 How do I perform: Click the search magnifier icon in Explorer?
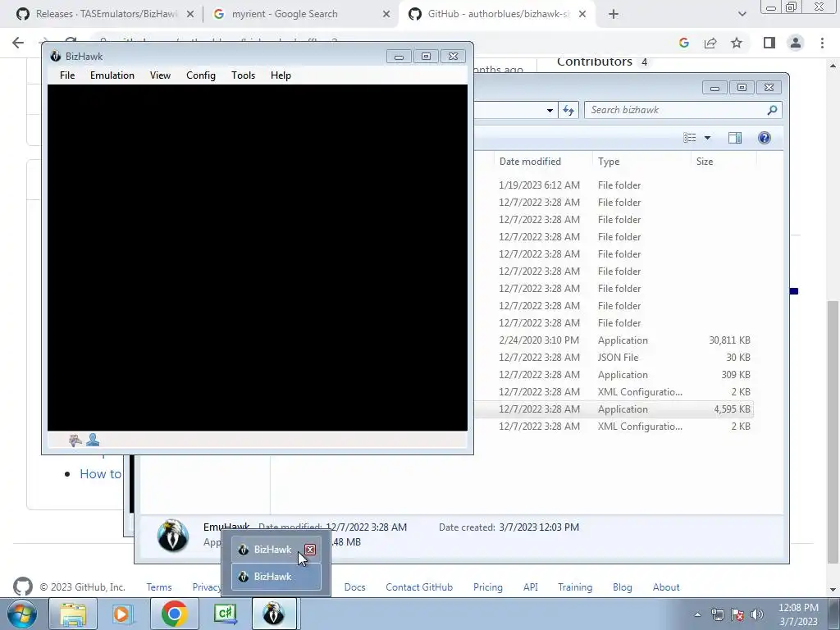[x=772, y=110]
